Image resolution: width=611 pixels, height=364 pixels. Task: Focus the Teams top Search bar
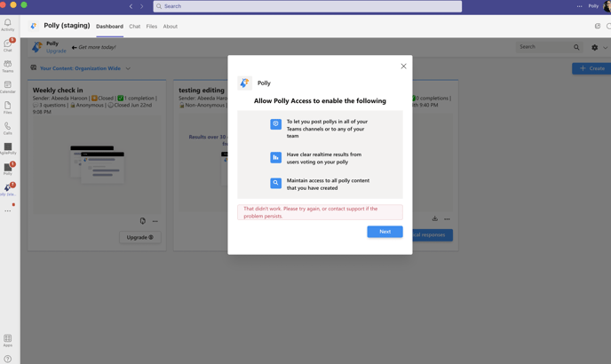(x=307, y=6)
